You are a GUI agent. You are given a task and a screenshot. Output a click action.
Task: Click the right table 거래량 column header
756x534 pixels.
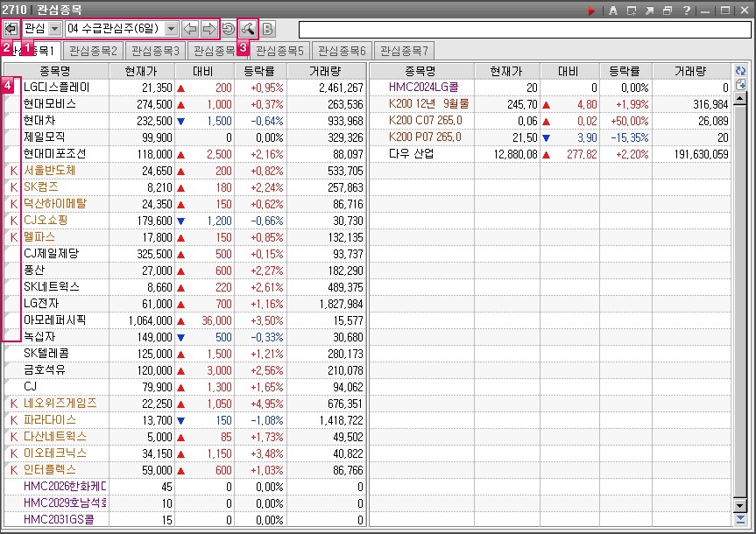[691, 71]
